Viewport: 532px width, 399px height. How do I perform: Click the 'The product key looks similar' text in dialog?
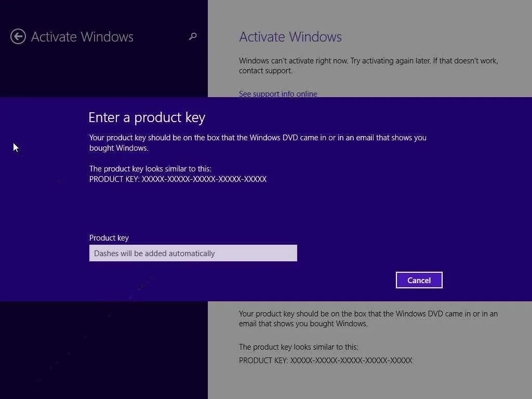point(150,169)
